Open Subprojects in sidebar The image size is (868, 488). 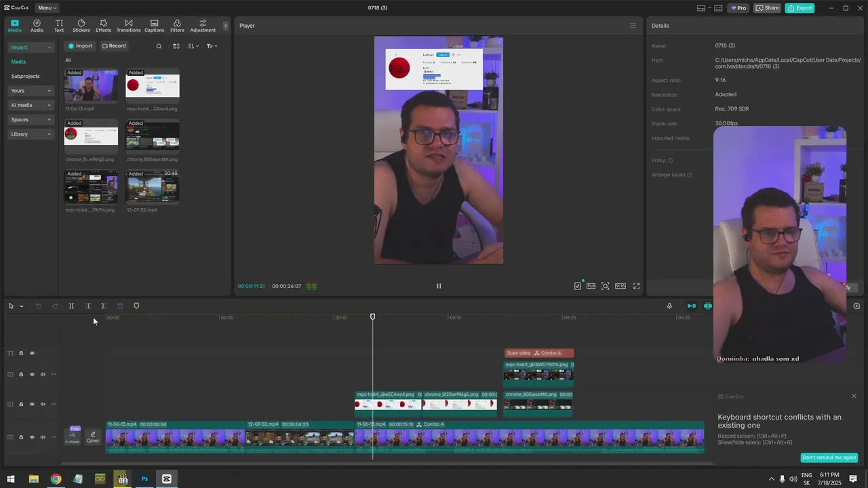[x=25, y=77]
